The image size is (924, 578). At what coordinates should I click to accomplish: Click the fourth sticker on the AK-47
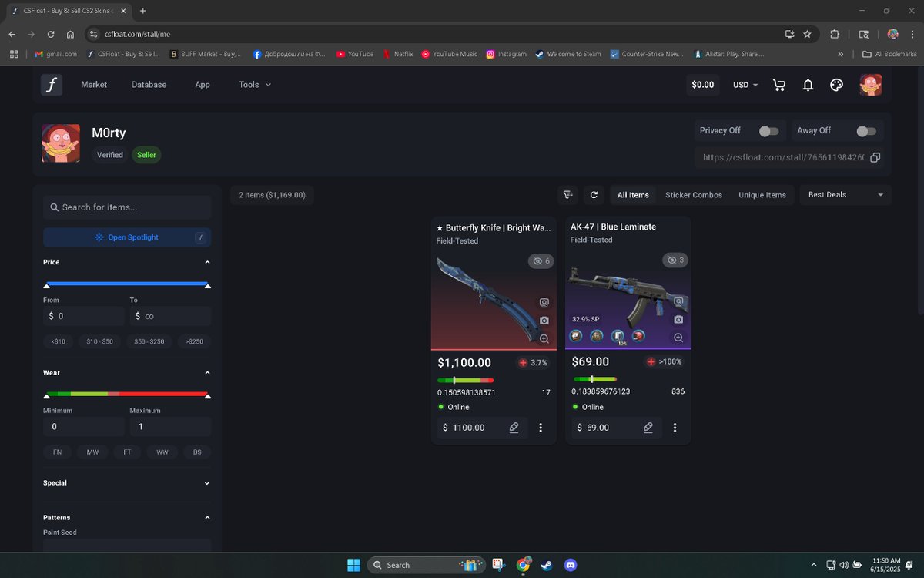[638, 336]
